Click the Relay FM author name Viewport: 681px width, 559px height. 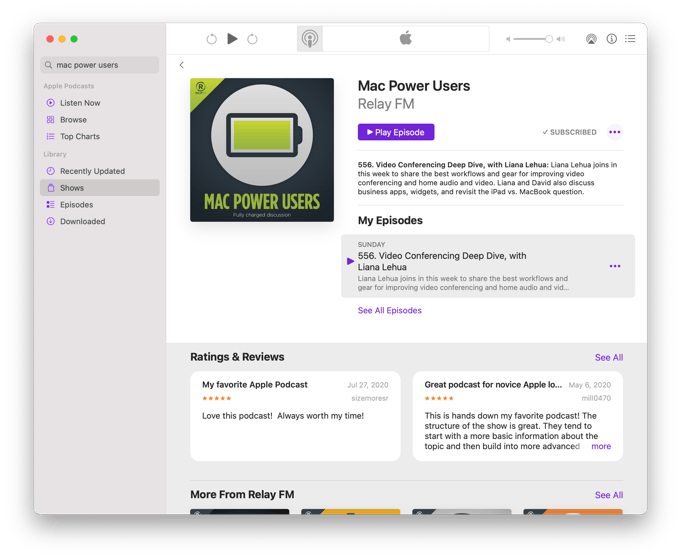coord(386,104)
